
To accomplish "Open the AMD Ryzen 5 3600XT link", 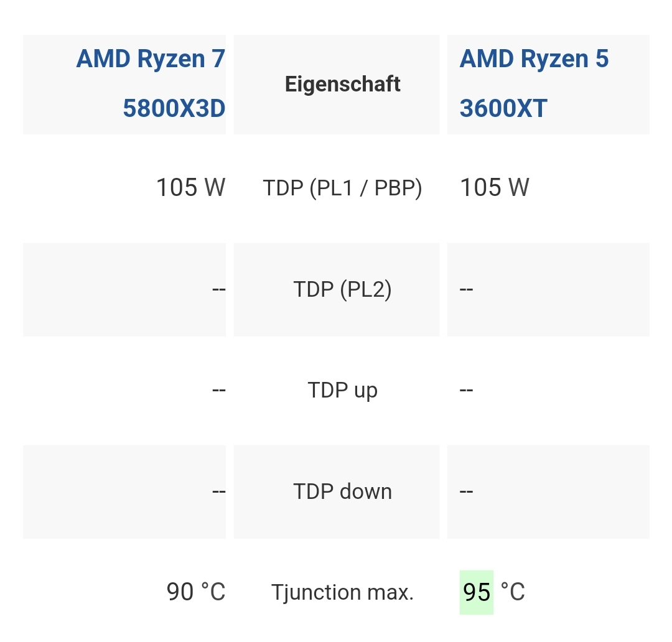I will tap(534, 83).
